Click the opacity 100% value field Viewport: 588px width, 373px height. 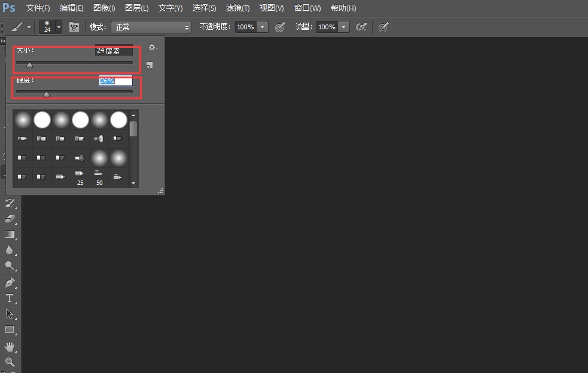246,27
